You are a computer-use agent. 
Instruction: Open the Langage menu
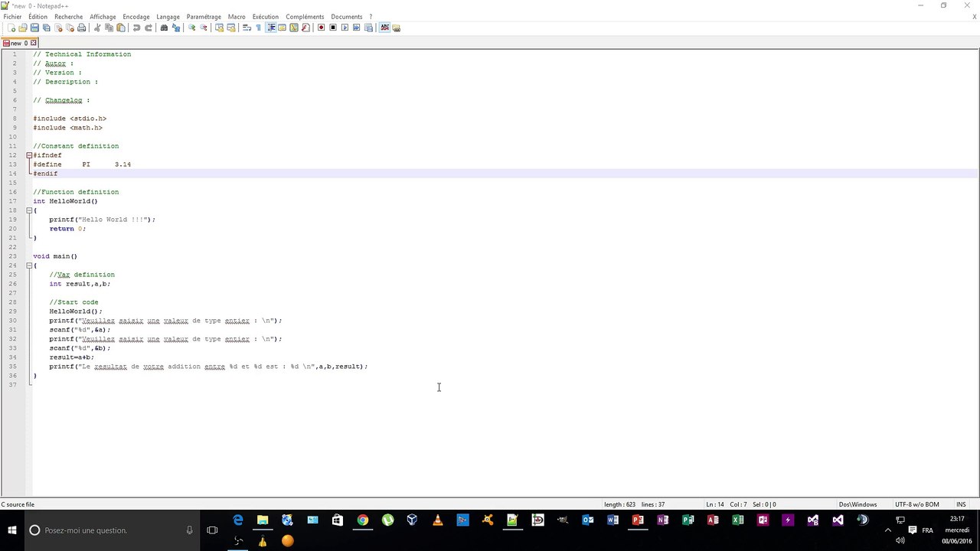168,17
